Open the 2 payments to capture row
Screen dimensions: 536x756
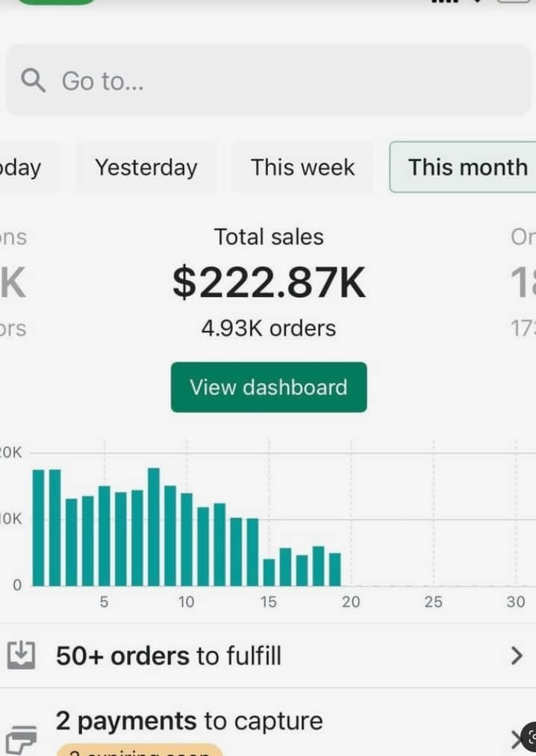tap(268, 723)
